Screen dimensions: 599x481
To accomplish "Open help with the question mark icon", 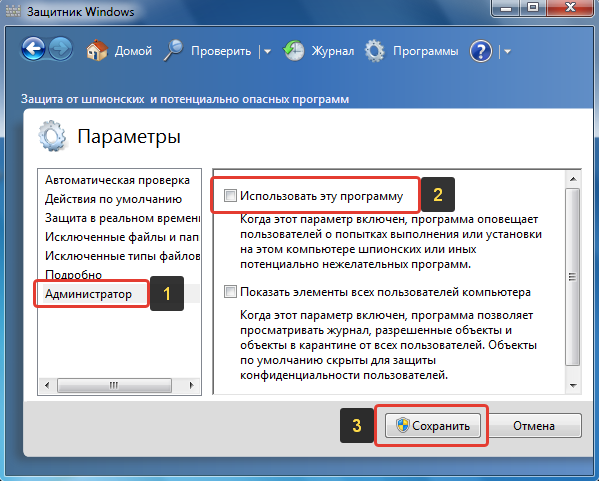I will (x=481, y=51).
